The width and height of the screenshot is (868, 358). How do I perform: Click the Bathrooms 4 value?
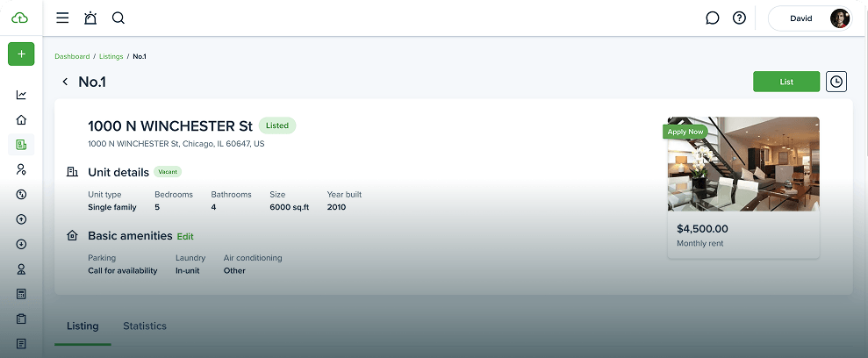coord(213,207)
